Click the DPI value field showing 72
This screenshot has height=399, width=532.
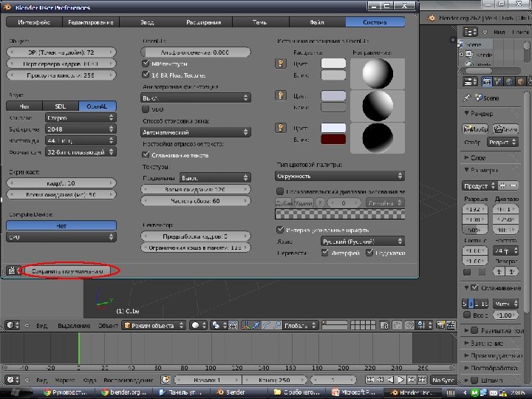[61, 52]
